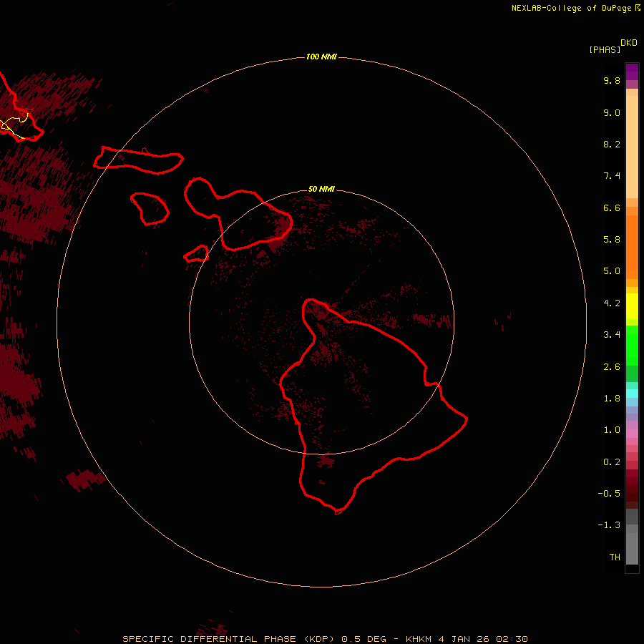Click the 1.8 color scale value

[612, 399]
